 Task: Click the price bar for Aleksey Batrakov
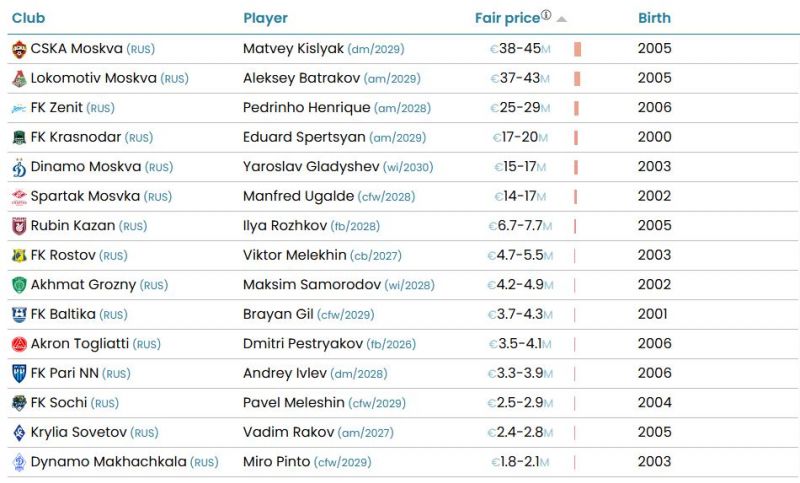point(578,78)
